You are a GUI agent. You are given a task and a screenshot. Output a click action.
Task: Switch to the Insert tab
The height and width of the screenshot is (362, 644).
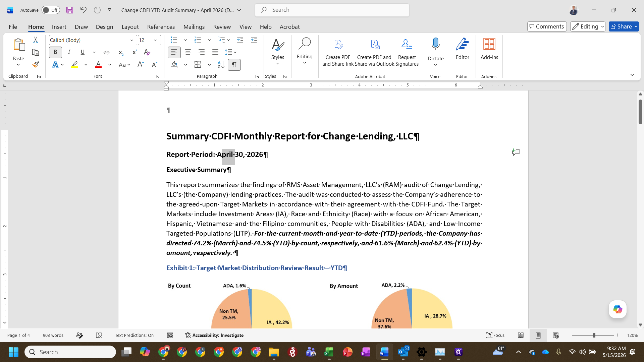coord(59,27)
